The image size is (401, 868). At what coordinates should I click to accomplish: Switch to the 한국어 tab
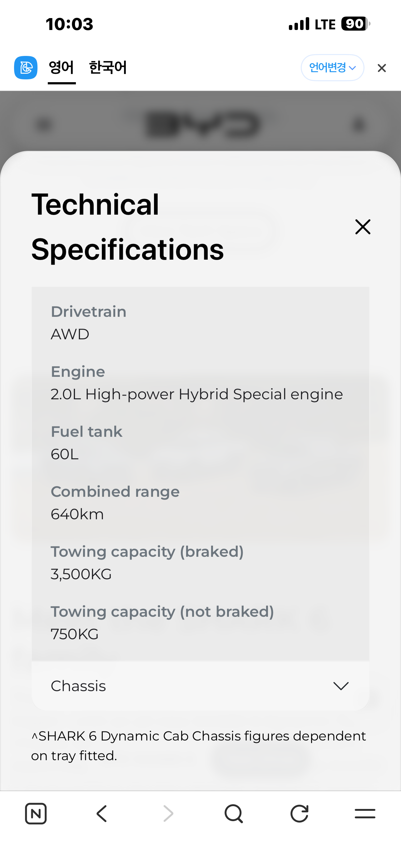(108, 68)
